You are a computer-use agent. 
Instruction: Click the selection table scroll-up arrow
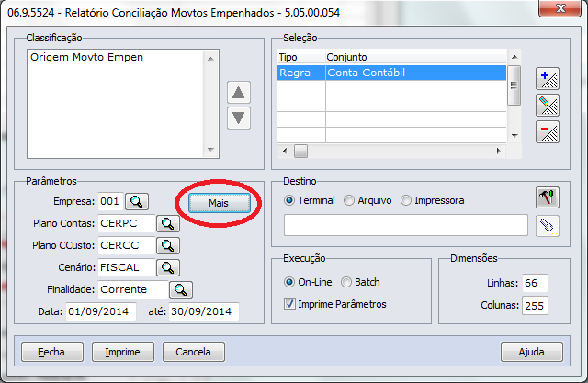[514, 57]
